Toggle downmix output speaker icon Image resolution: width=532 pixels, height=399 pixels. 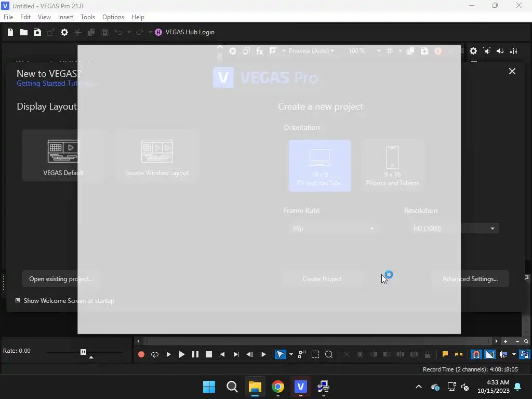pyautogui.click(x=487, y=51)
